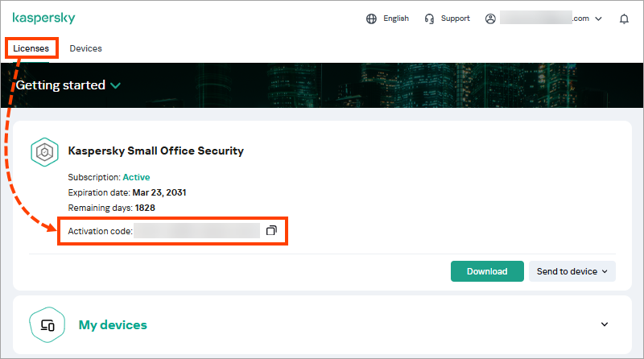Click the Kaspersky Small Office Security title
The width and height of the screenshot is (644, 359).
(x=155, y=151)
